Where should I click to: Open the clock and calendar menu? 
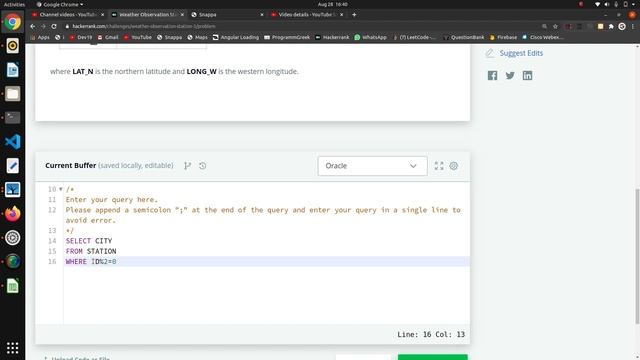pos(333,4)
